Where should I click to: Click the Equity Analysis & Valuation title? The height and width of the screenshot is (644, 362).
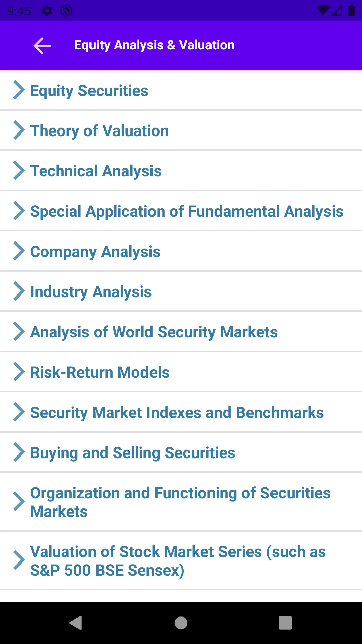pos(154,45)
